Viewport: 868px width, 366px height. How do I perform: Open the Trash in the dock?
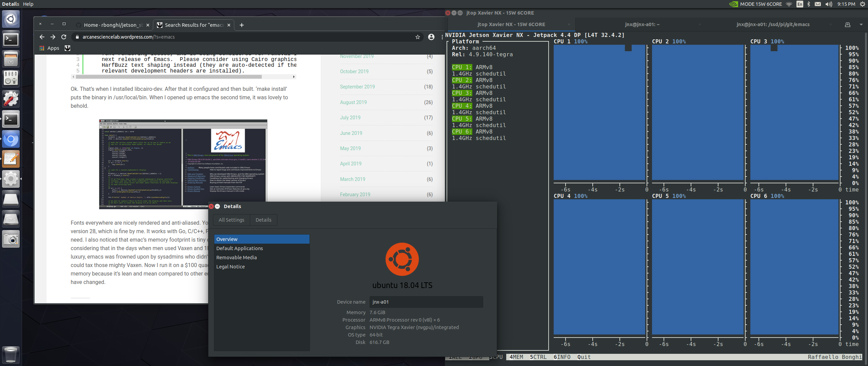coord(11,354)
